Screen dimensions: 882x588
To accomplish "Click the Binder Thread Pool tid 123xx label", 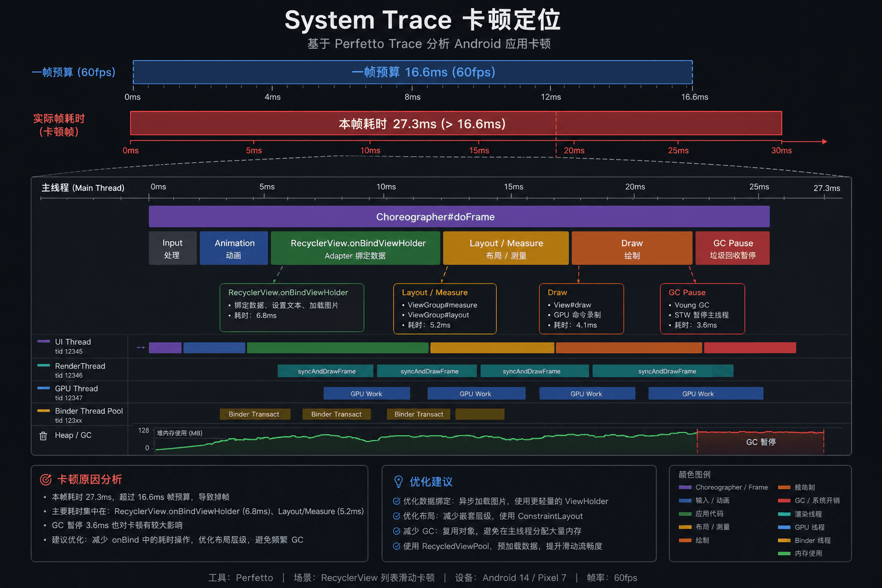I will coord(89,415).
